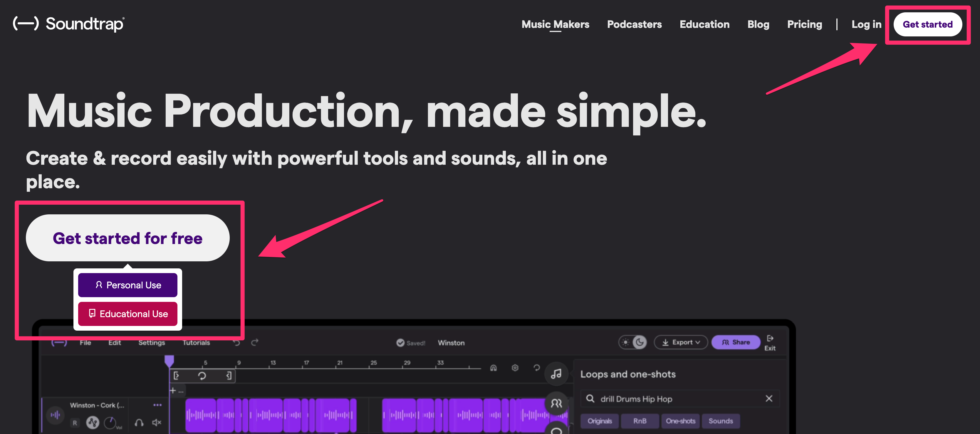The height and width of the screenshot is (434, 980).
Task: Select the Originals filter tag
Action: coord(600,421)
